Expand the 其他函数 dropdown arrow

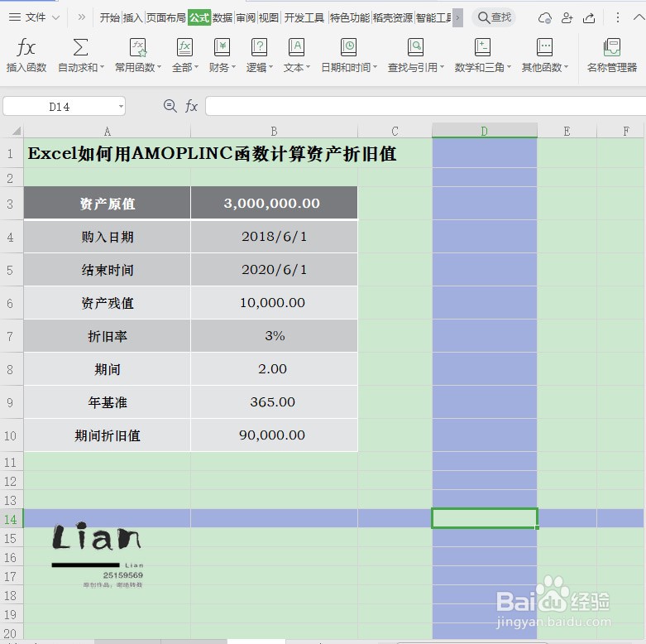(x=566, y=67)
